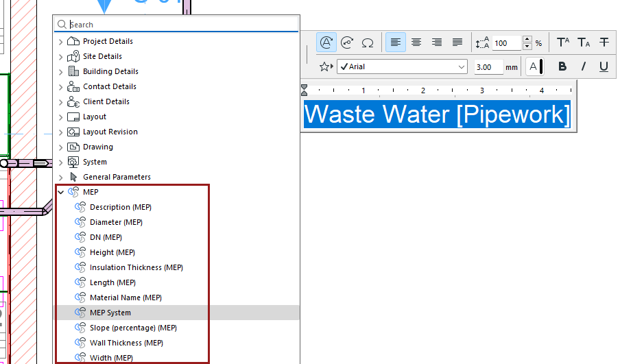Toggle superscript formatting

(562, 43)
